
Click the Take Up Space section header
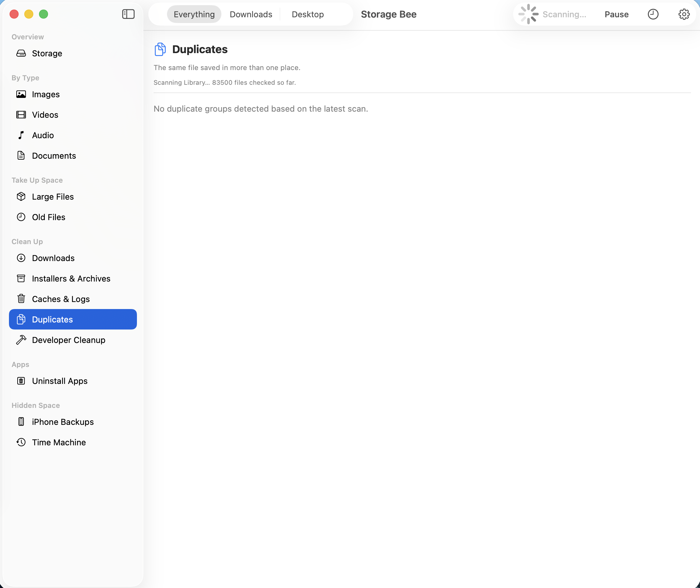[x=37, y=180]
